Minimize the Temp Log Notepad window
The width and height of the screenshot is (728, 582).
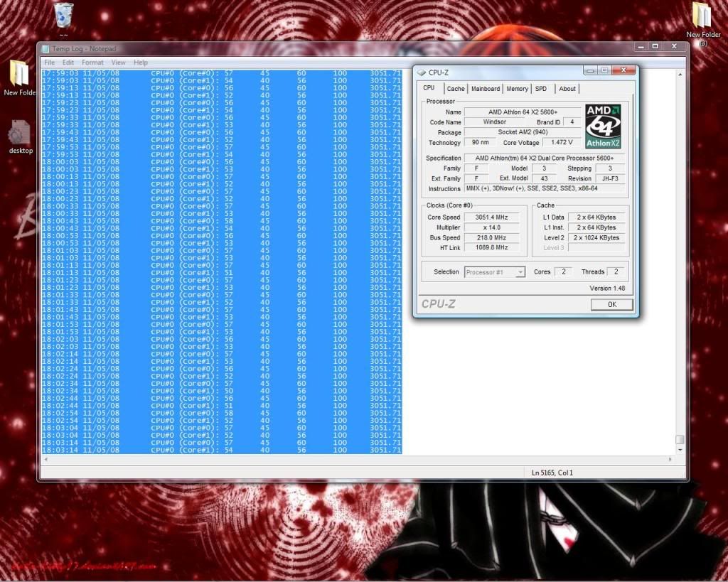pyautogui.click(x=641, y=46)
